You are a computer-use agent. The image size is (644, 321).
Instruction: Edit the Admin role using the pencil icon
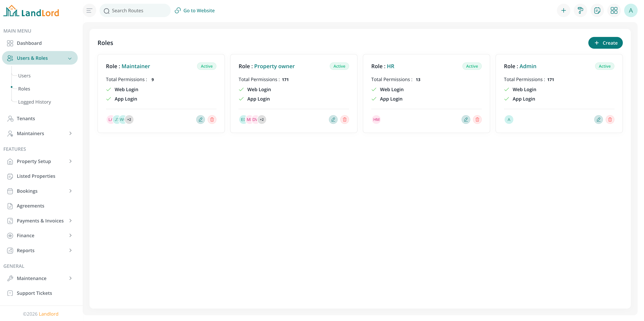tap(598, 120)
